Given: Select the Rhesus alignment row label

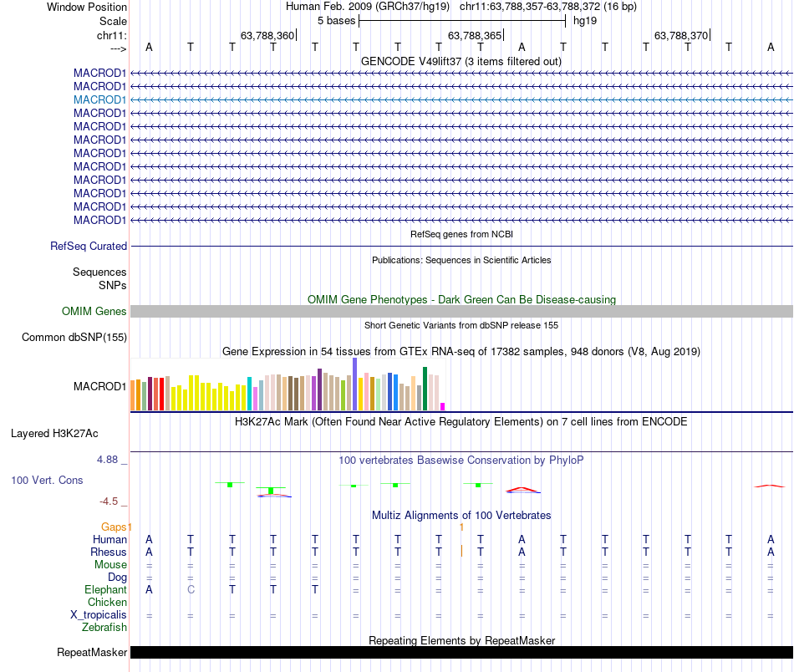Looking at the screenshot, I should [109, 552].
